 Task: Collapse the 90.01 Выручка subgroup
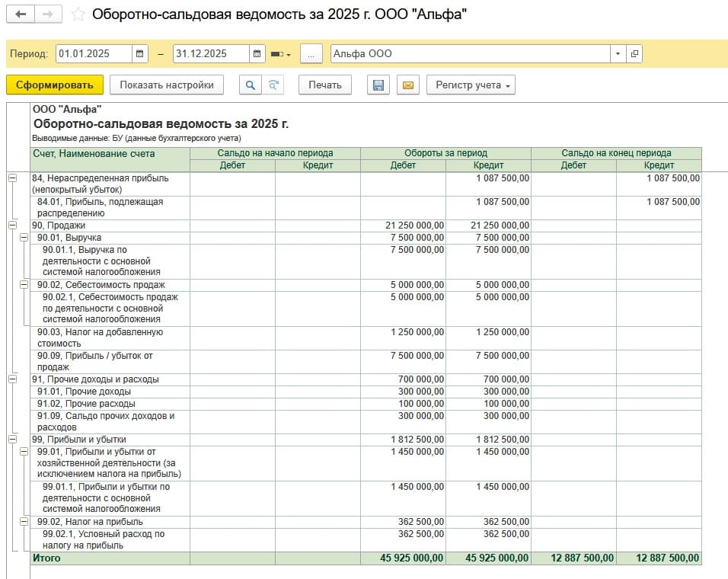coord(23,238)
